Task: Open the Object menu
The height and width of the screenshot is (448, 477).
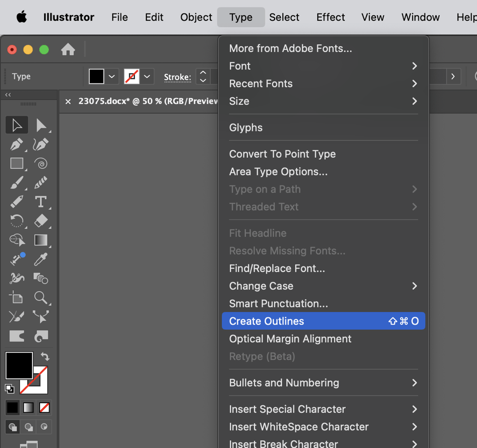Action: (196, 17)
